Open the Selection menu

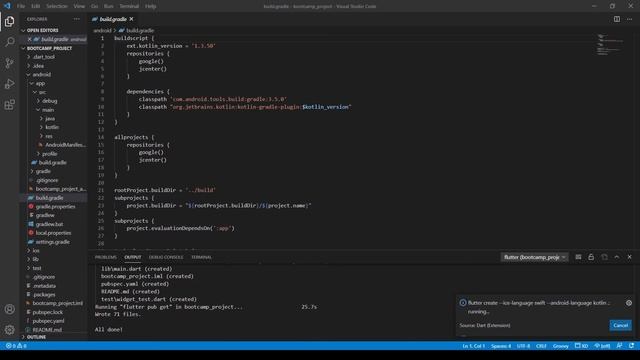[57, 6]
